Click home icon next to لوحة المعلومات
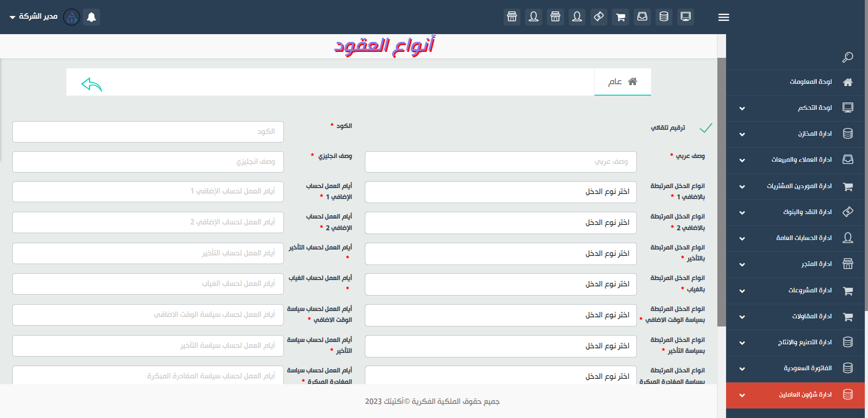Screen dimensions: 868x418 848,82
